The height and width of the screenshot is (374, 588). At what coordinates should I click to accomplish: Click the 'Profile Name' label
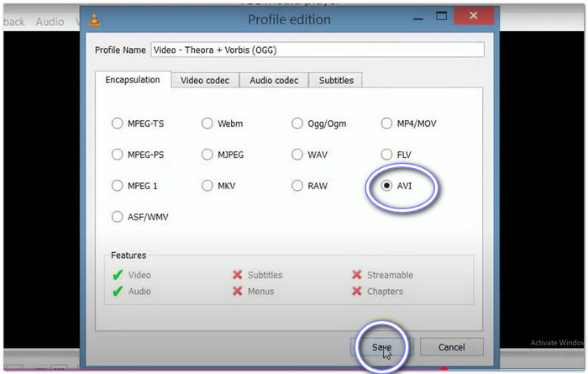pos(120,50)
